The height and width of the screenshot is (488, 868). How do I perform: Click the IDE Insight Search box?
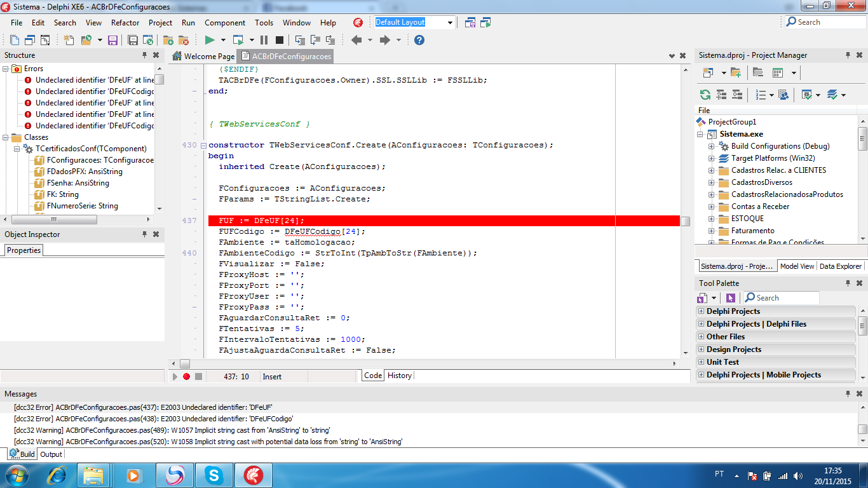[825, 22]
